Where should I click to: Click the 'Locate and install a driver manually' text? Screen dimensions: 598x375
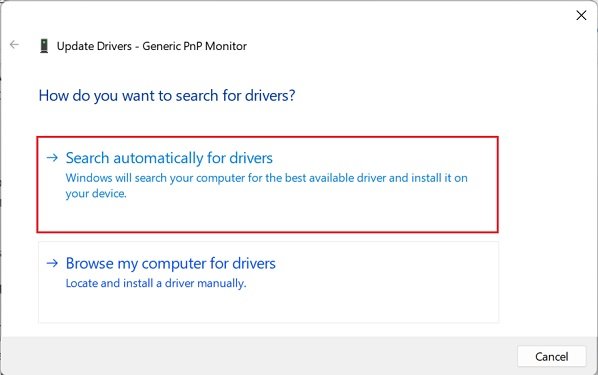(156, 283)
